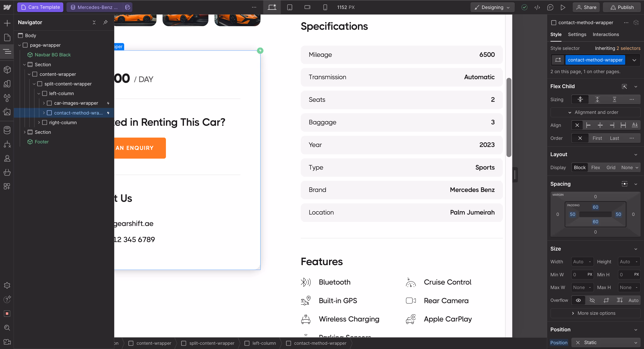Switch to the Settings tab
Viewport: 644px width, 349px height.
coord(577,34)
